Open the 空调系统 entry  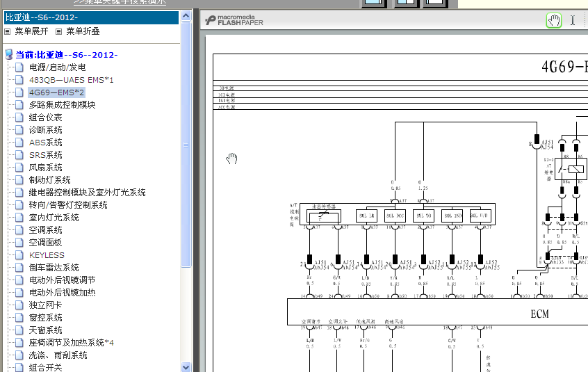click(45, 230)
